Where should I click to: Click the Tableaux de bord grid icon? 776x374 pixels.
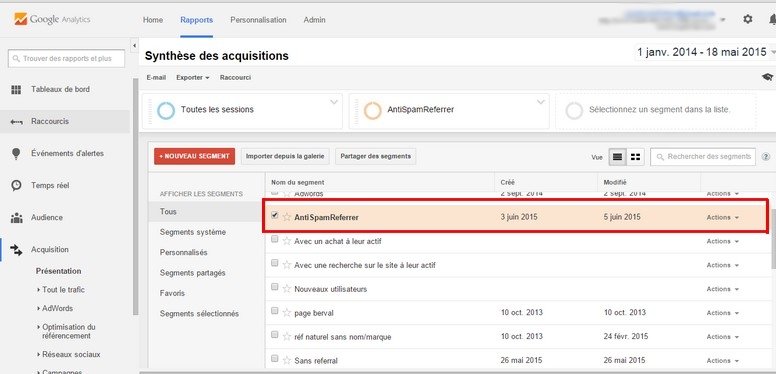(x=16, y=90)
